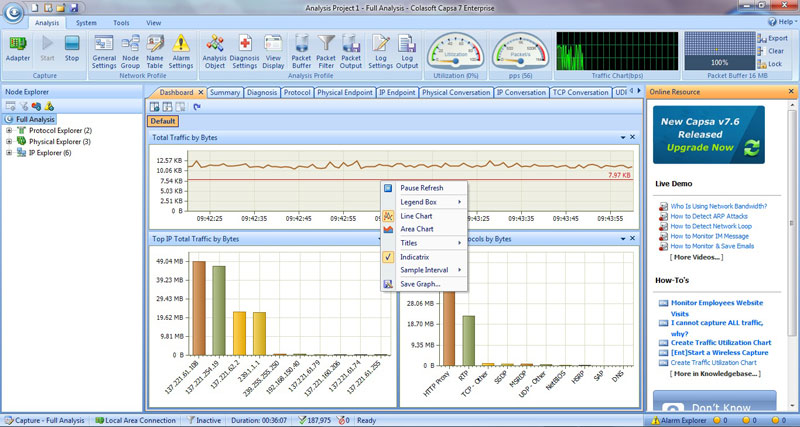
Task: Click the New project icon in quick access toolbar
Action: (35, 8)
